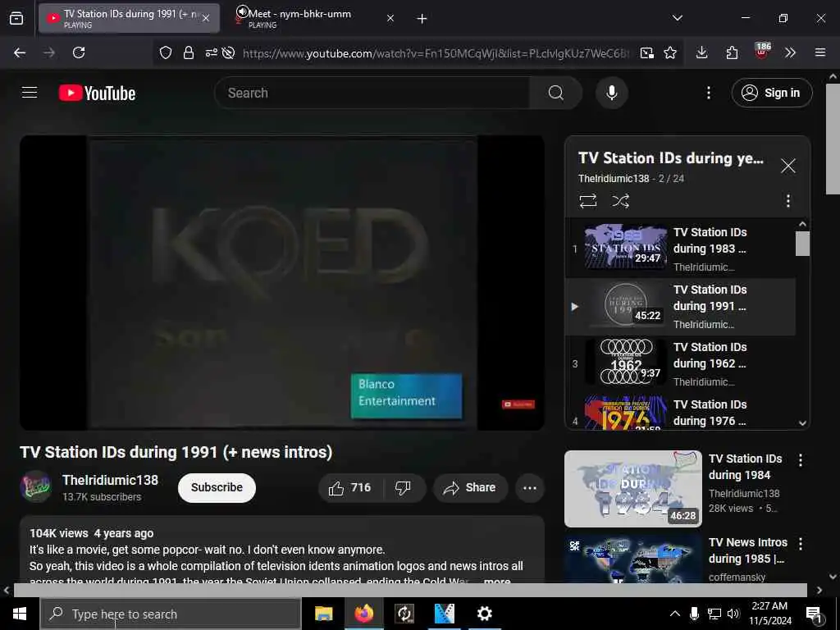The height and width of the screenshot is (630, 840).
Task: Start voice search with microphone icon
Action: pyautogui.click(x=611, y=93)
